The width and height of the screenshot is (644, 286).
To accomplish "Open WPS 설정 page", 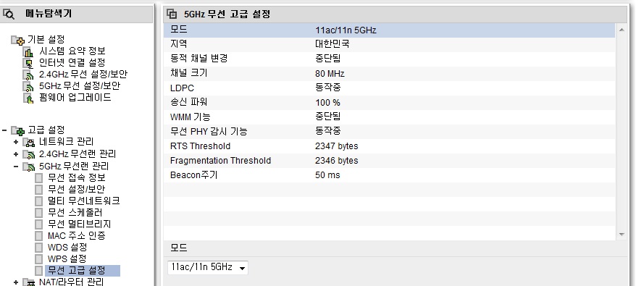I will [x=67, y=259].
